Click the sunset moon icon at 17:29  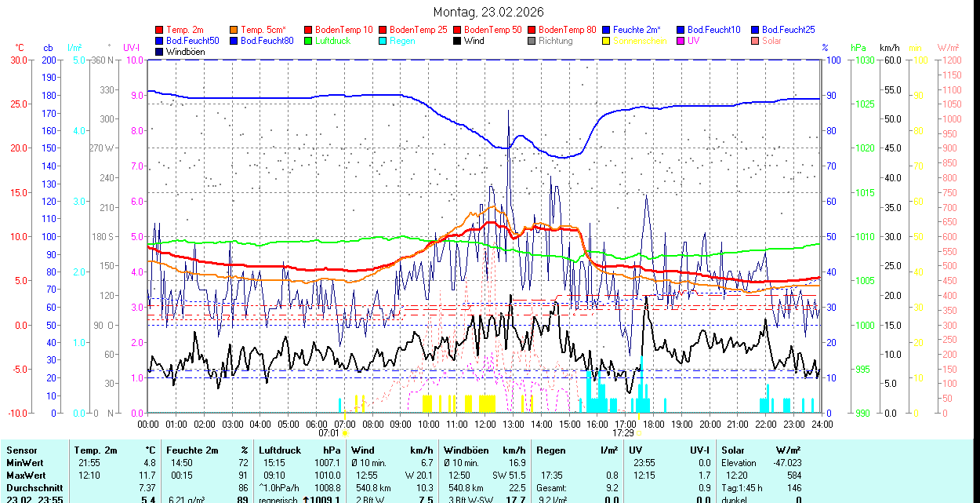click(638, 432)
